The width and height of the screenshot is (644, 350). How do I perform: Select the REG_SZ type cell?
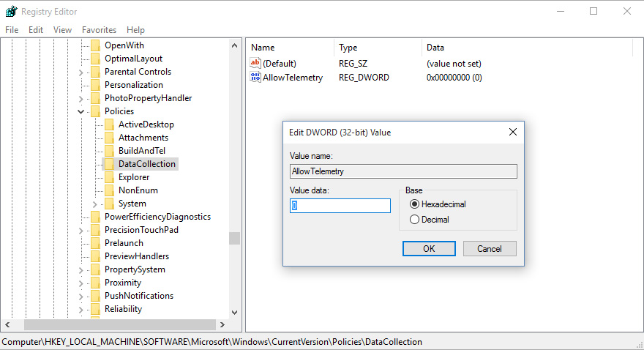click(353, 64)
